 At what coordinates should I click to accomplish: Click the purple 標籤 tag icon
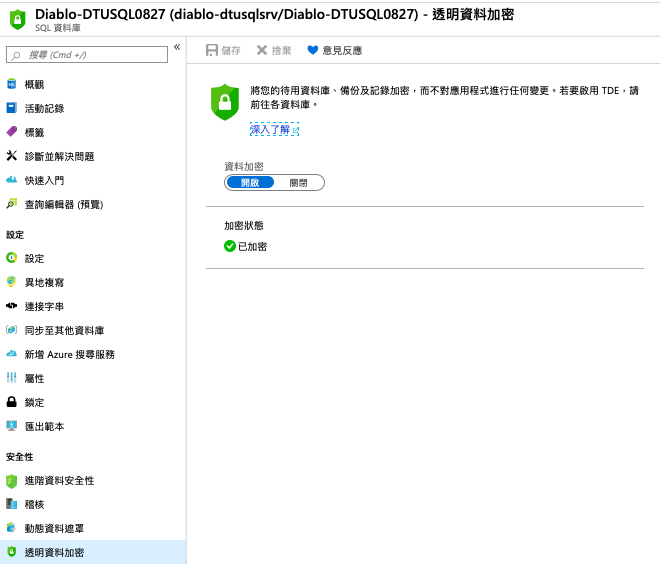pos(12,132)
